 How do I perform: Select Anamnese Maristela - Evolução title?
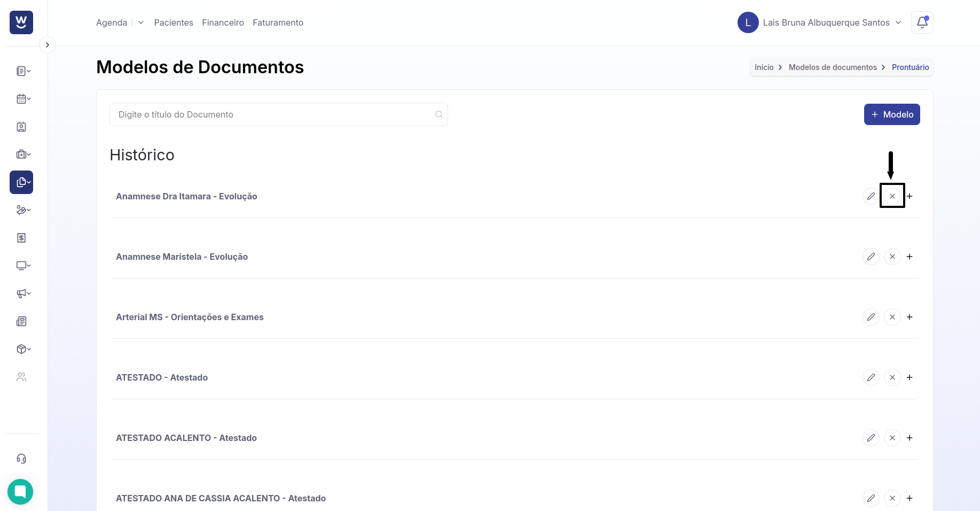coord(182,257)
